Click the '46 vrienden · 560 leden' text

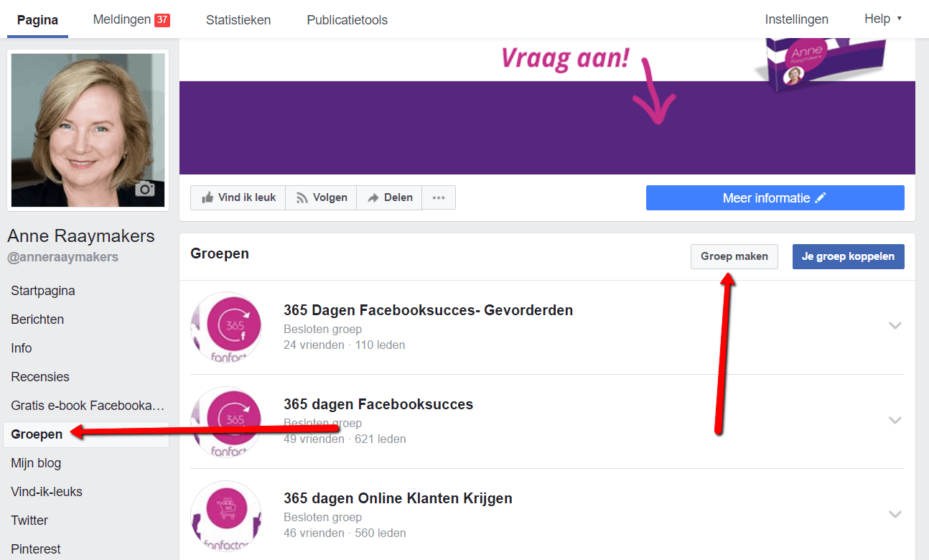(x=345, y=533)
